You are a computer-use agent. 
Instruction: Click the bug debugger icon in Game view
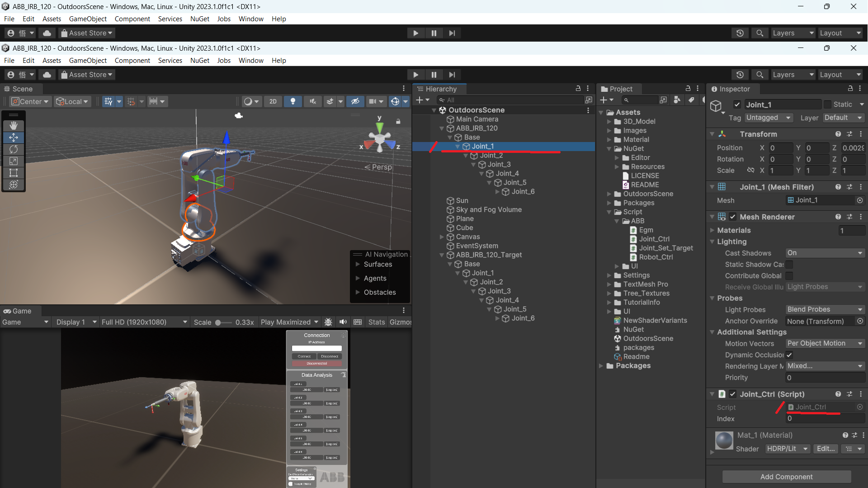coord(328,322)
